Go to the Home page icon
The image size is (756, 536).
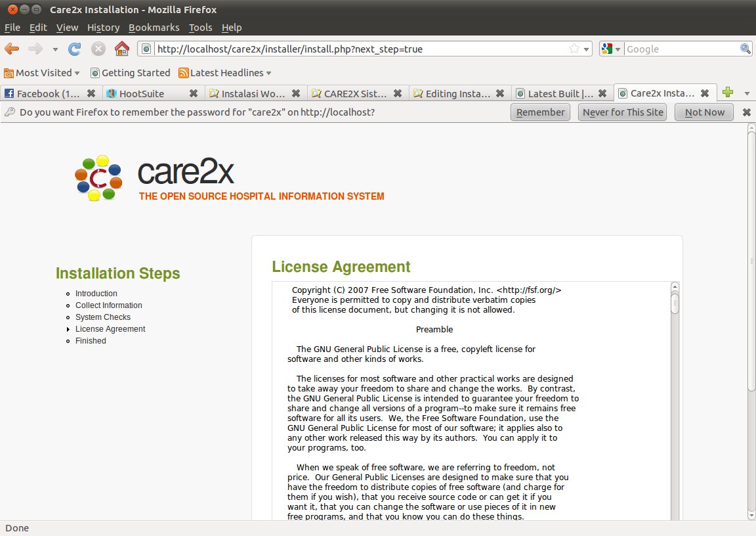121,48
